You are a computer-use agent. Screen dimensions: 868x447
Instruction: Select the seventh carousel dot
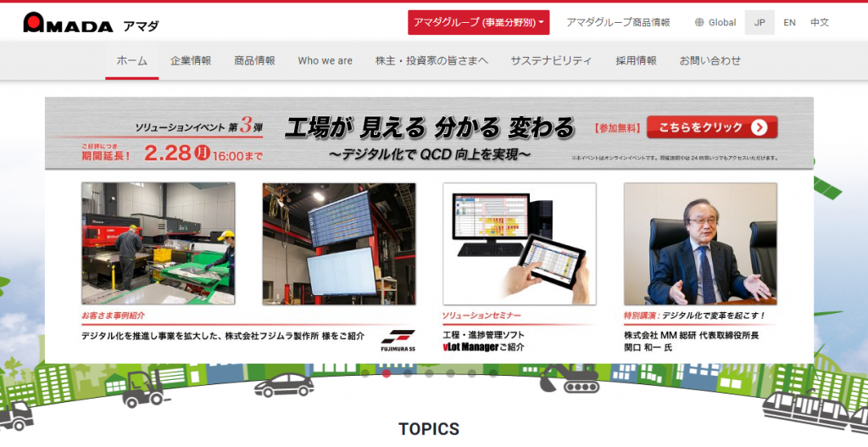tap(492, 373)
